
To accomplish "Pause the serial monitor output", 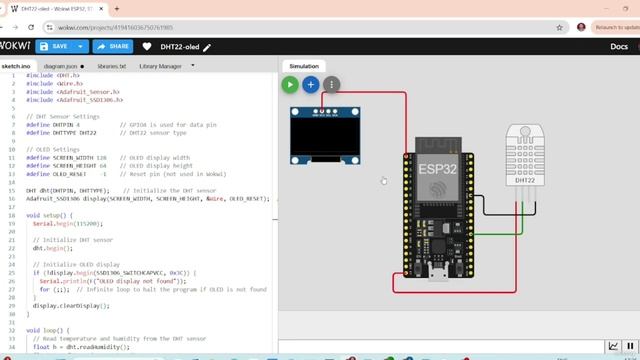I will [x=630, y=347].
